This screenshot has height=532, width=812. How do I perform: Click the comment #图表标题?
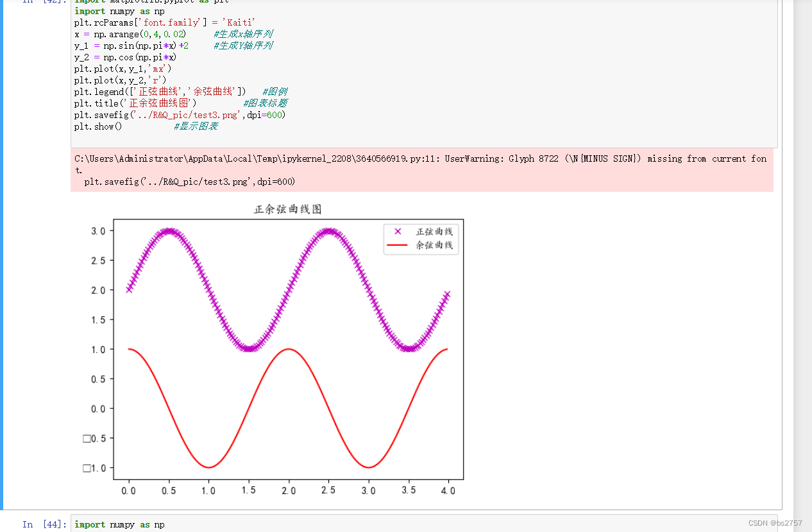coord(265,103)
